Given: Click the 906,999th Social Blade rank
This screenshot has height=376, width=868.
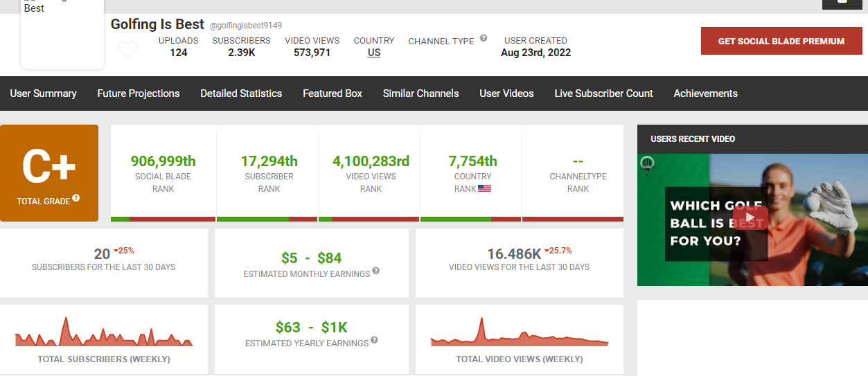Looking at the screenshot, I should coord(163,161).
